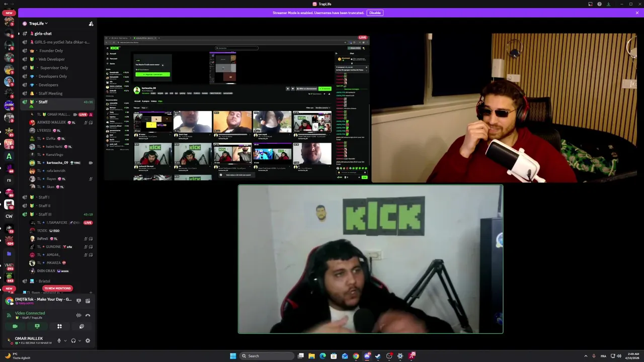Click the kartoucha_09 voice participant

click(x=60, y=162)
